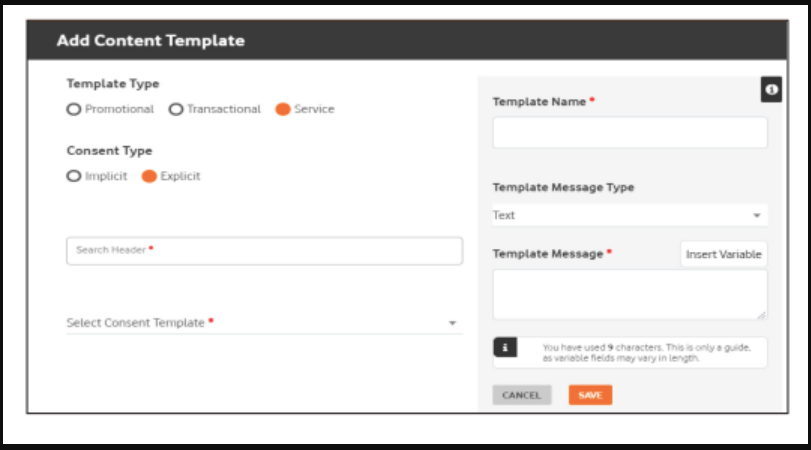The width and height of the screenshot is (811, 450).
Task: Click the Text dropdown arrow
Action: [x=757, y=216]
